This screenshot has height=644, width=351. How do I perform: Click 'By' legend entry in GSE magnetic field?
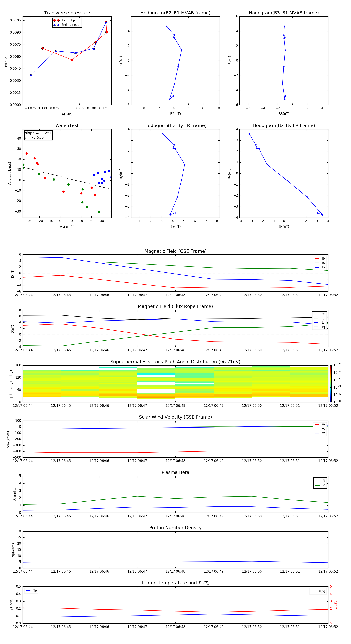pos(320,263)
